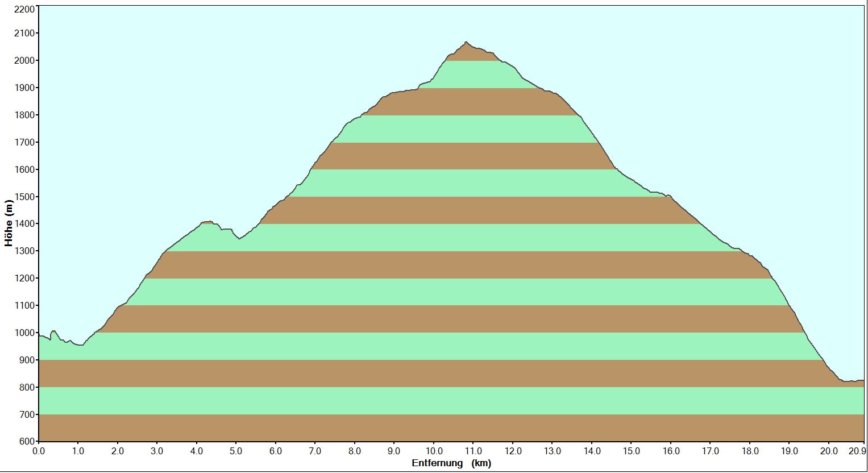Click the "Höhe (m)" vertical axis title
This screenshot has height=473, width=868.
(x=8, y=223)
